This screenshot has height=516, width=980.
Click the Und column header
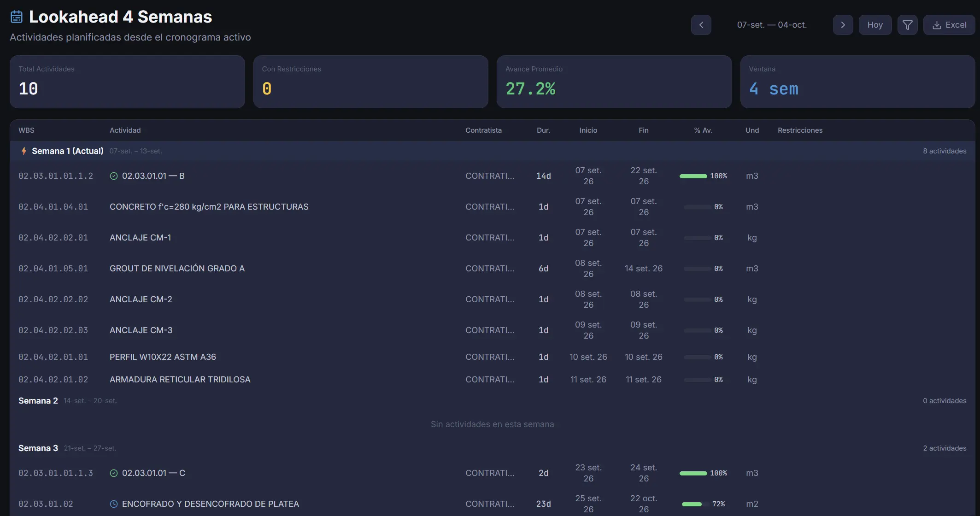point(752,130)
